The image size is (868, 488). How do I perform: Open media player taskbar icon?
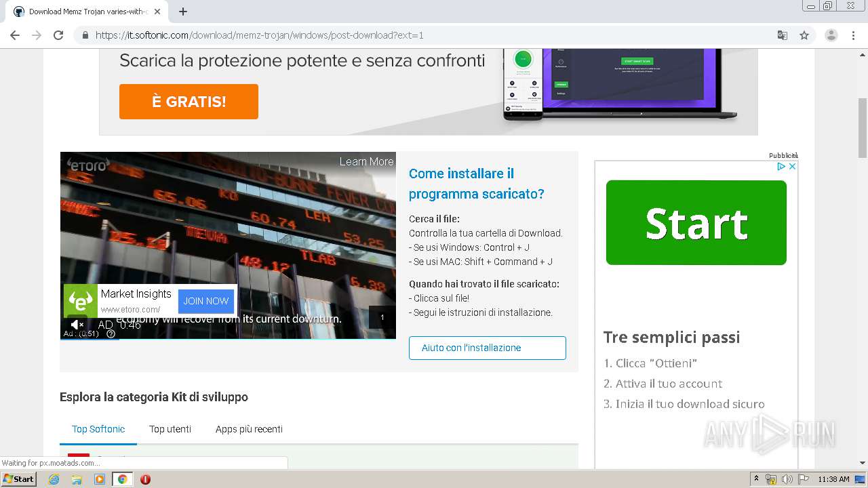pyautogui.click(x=100, y=479)
